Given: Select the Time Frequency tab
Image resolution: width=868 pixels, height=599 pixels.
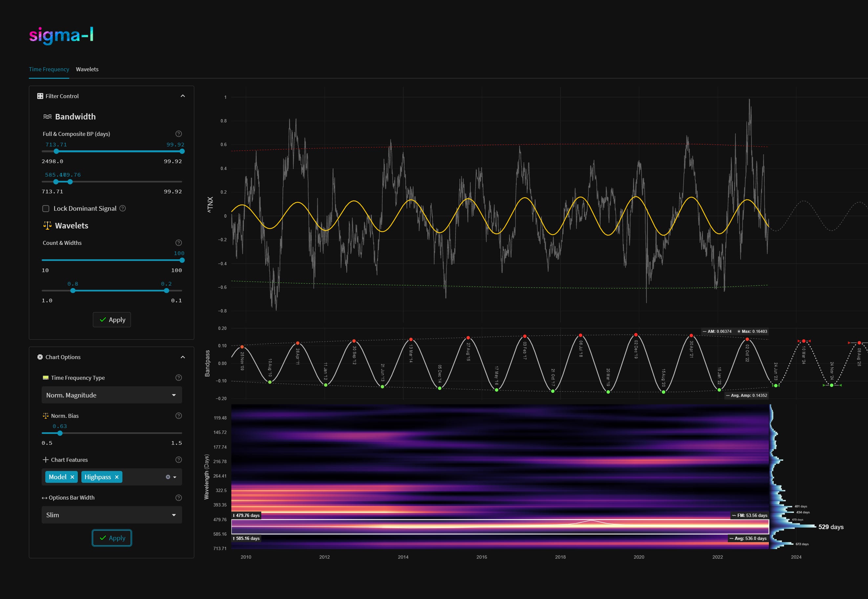Looking at the screenshot, I should (x=49, y=70).
